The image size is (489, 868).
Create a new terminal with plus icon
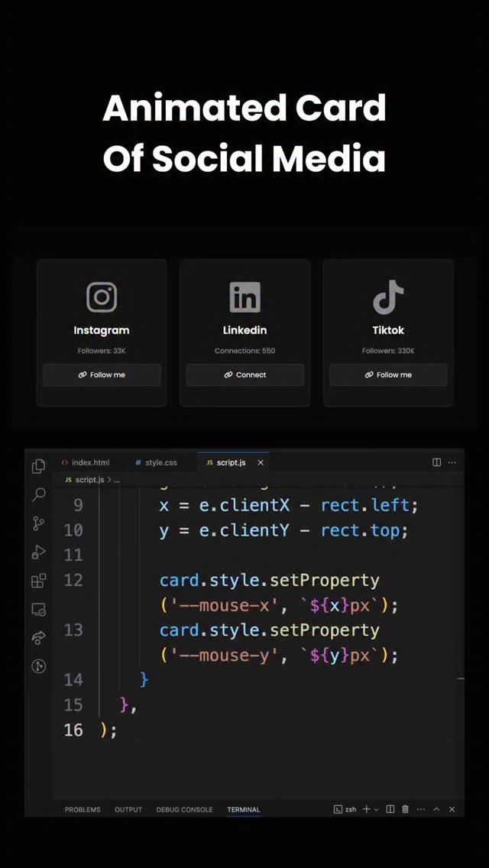pos(366,809)
